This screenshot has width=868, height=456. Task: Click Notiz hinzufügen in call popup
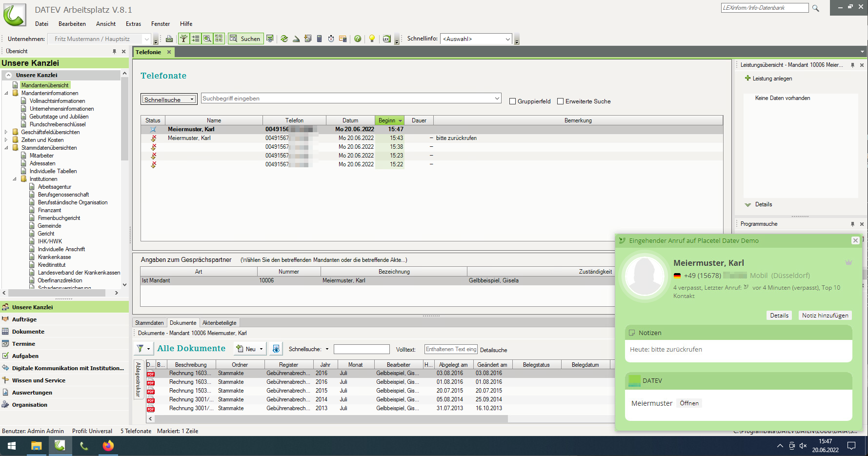tap(825, 316)
